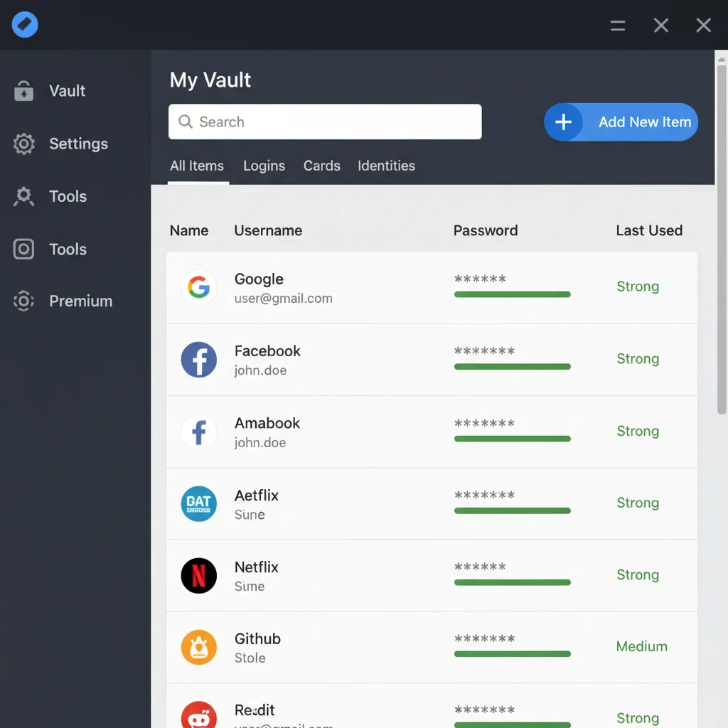The image size is (728, 728).
Task: Click the square camera-style Tools icon
Action: [x=23, y=249]
